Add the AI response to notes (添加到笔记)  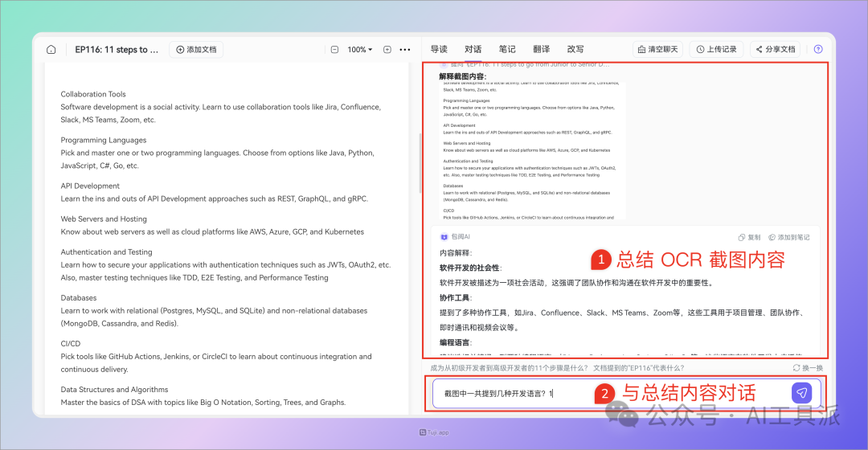tap(789, 237)
